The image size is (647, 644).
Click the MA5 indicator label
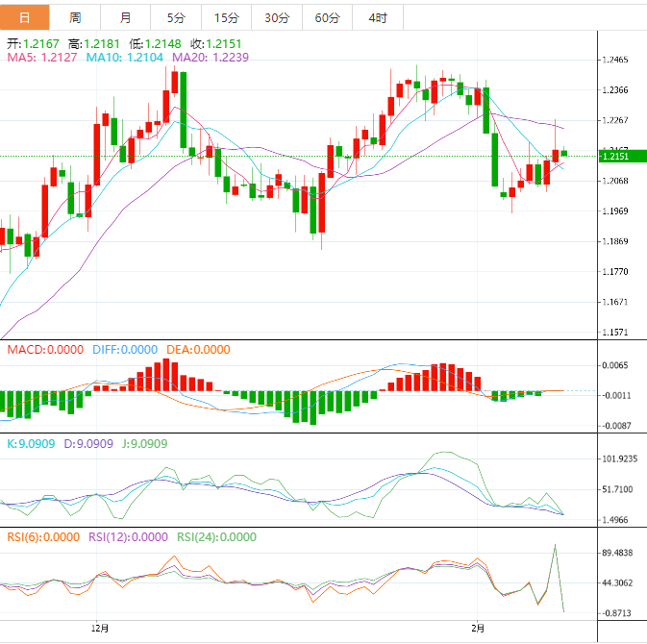pyautogui.click(x=43, y=58)
